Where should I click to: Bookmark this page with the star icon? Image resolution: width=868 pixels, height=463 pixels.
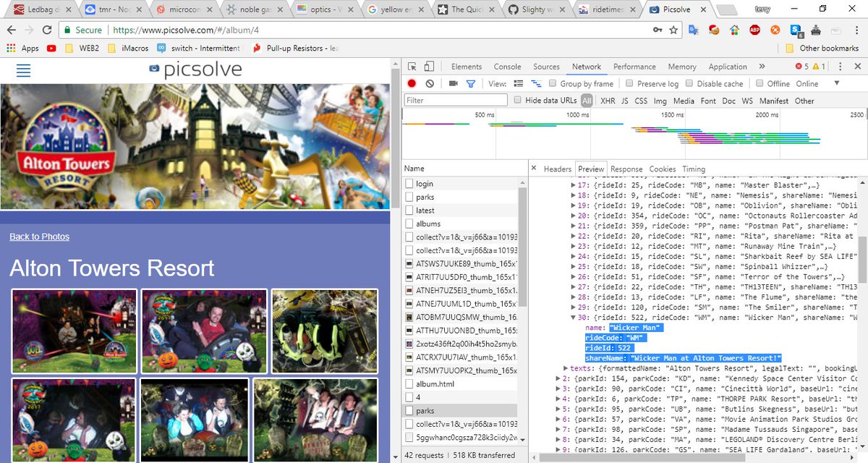point(673,30)
